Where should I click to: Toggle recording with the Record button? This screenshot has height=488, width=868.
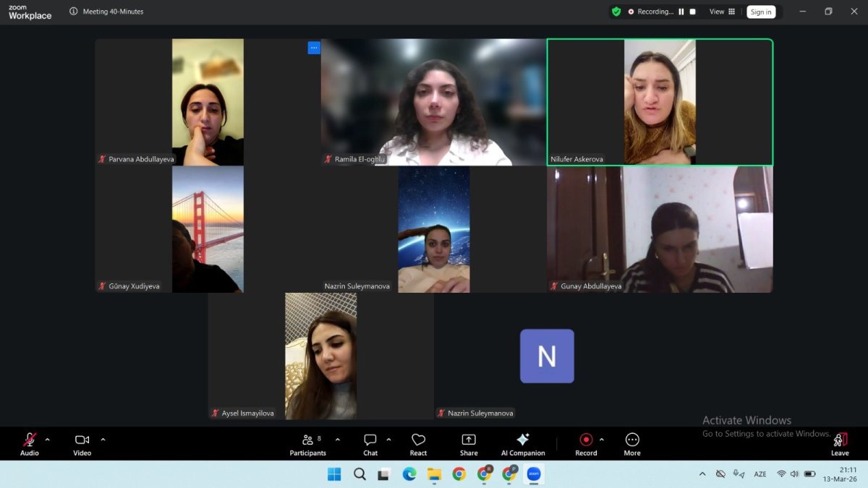click(586, 444)
